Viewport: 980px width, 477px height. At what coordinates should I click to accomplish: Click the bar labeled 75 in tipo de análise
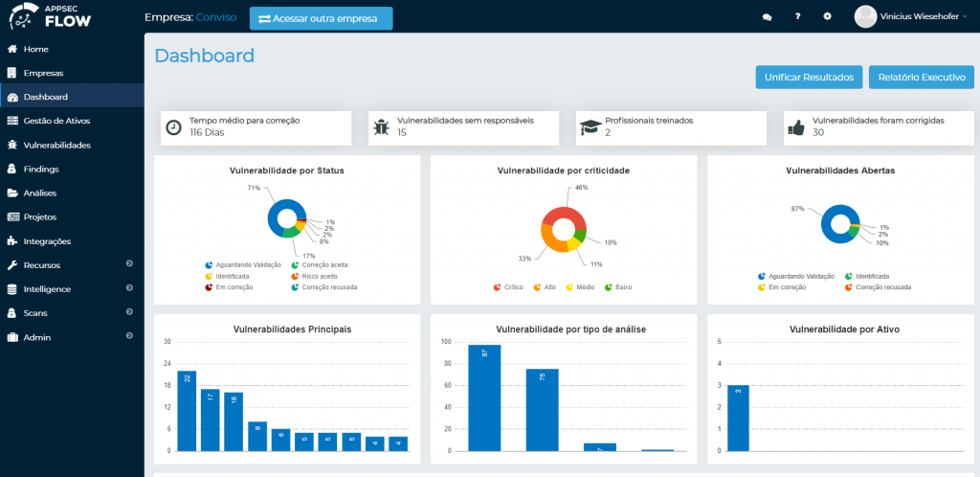pos(542,410)
